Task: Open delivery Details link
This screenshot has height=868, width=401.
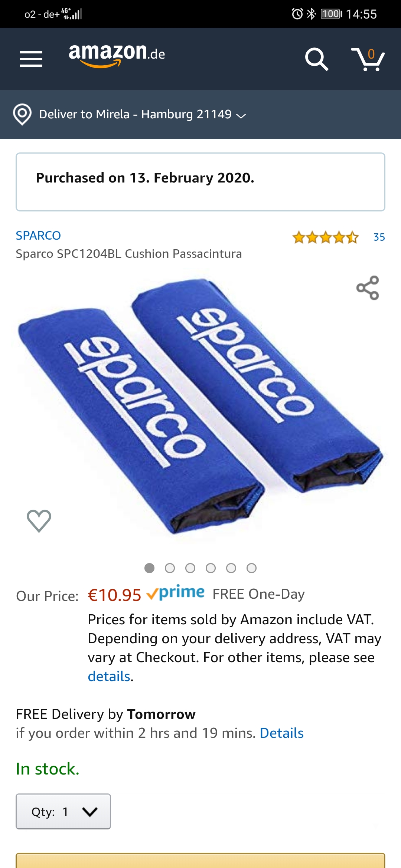Action: [282, 733]
